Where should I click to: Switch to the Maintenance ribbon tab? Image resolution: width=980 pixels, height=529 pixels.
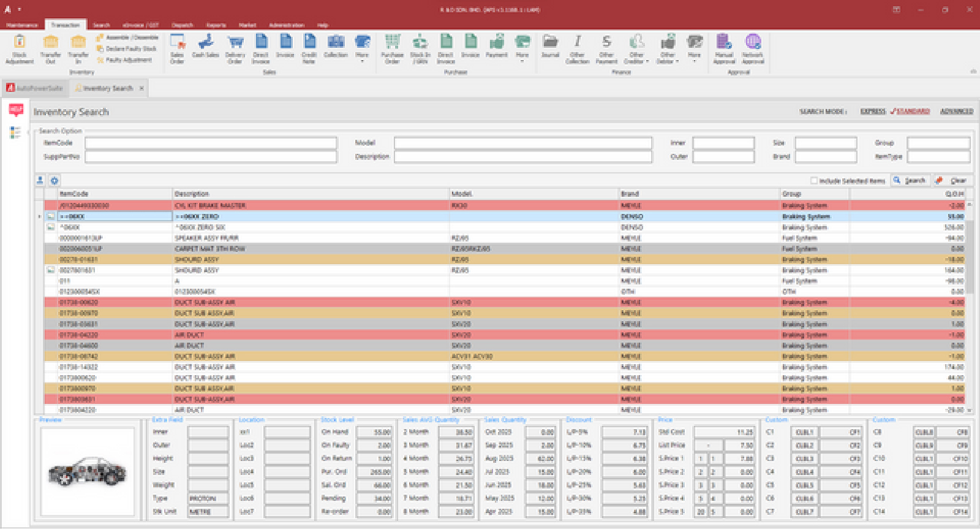coord(22,25)
